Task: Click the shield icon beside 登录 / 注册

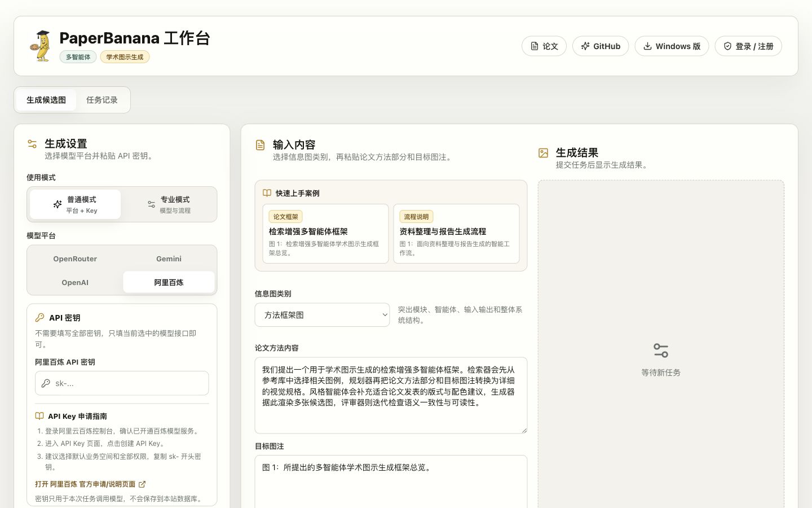Action: (x=728, y=46)
